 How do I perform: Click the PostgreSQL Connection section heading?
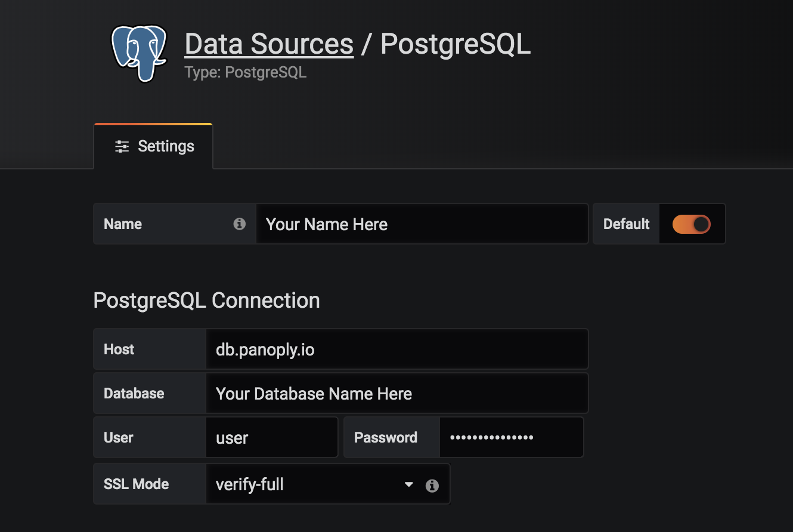pos(206,301)
